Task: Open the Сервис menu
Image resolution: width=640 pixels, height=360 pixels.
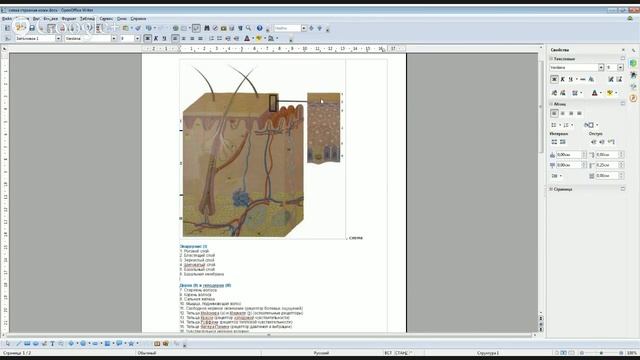Action: [106, 19]
